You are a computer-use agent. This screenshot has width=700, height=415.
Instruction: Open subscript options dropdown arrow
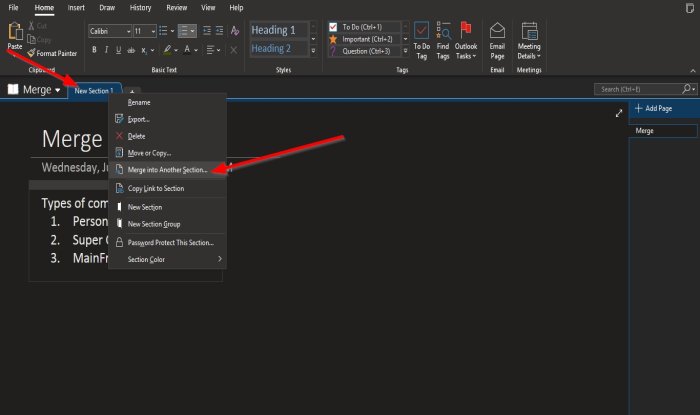pyautogui.click(x=152, y=50)
